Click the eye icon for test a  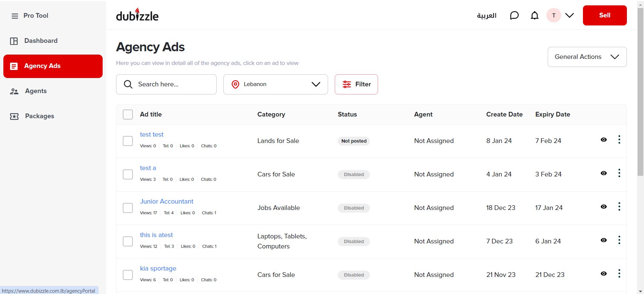tap(604, 173)
